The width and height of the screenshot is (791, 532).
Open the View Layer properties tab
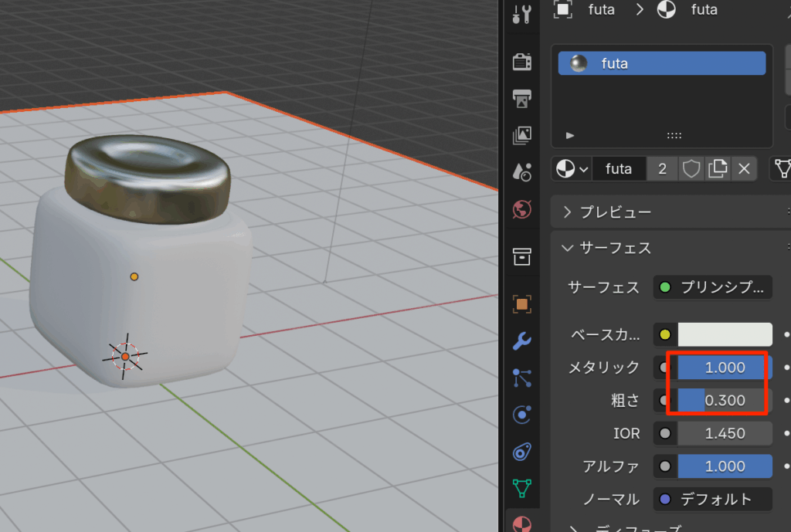coord(522,136)
